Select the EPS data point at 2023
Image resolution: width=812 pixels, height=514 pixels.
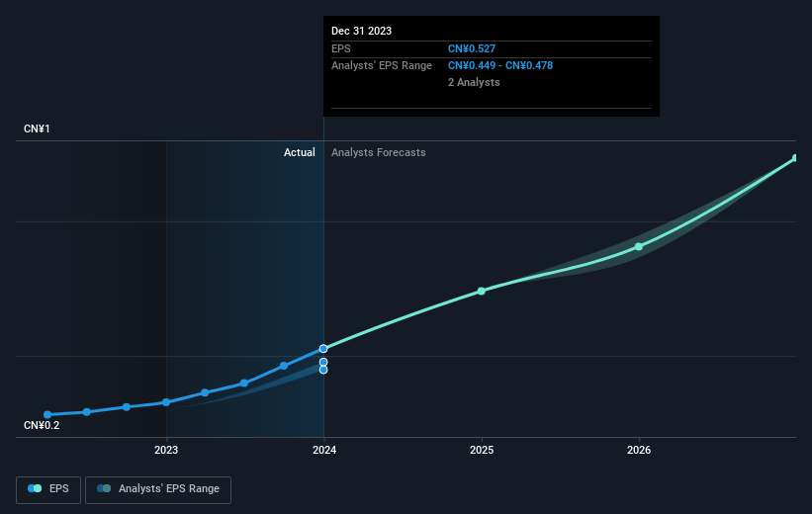coord(166,402)
